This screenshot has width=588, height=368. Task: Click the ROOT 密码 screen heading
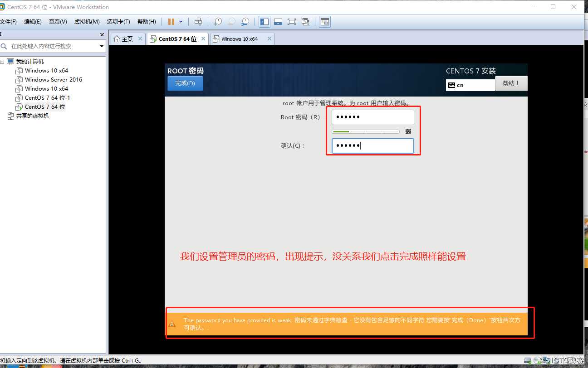click(186, 71)
